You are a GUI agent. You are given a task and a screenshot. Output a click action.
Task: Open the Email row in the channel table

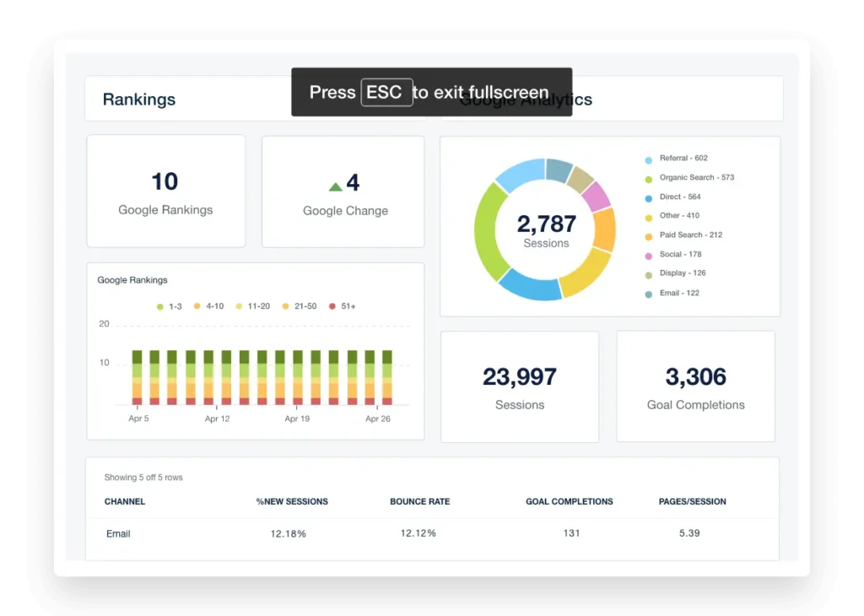point(118,533)
